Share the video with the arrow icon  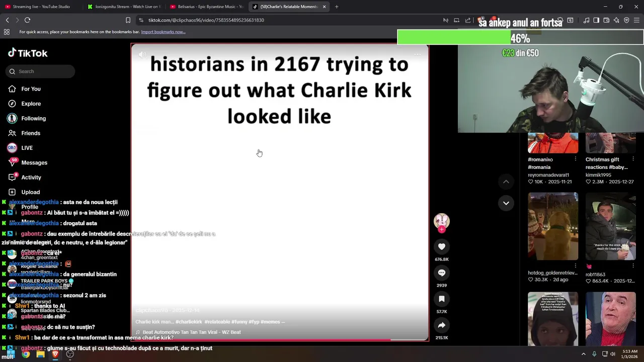click(442, 325)
